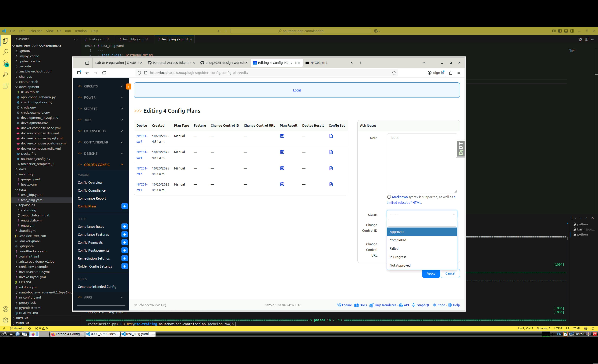Click plus button beside Config Plans
The image size is (598, 364).
[x=124, y=206]
